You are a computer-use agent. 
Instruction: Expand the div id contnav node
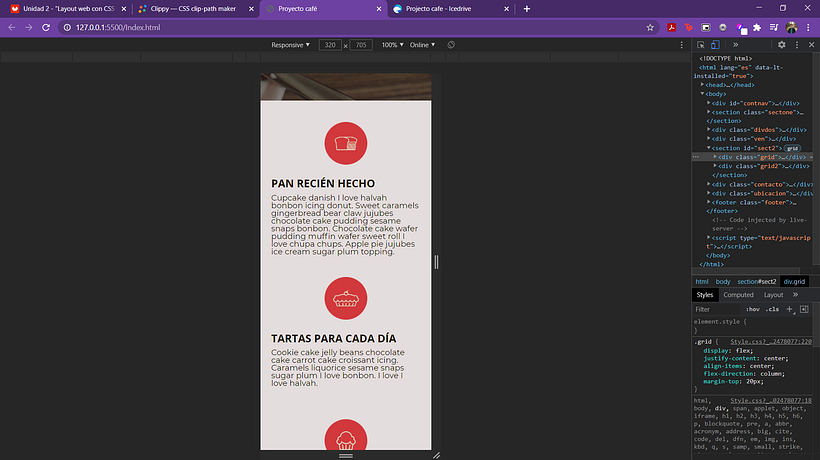(709, 103)
